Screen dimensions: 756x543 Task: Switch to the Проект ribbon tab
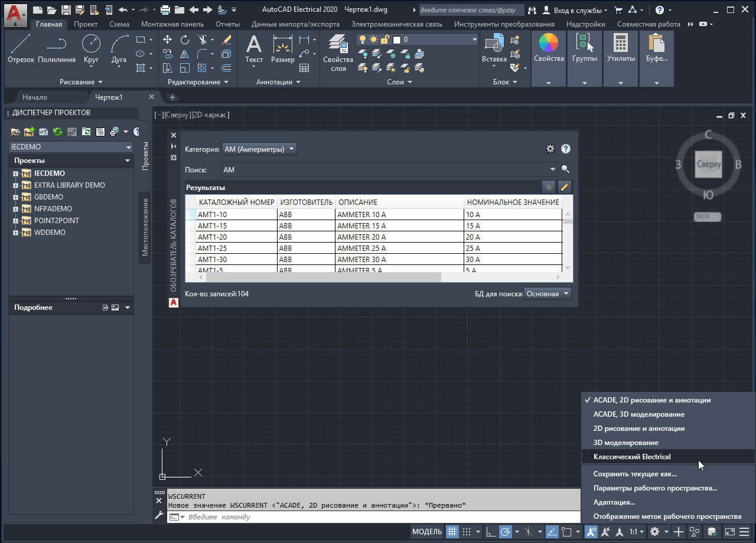(x=86, y=24)
